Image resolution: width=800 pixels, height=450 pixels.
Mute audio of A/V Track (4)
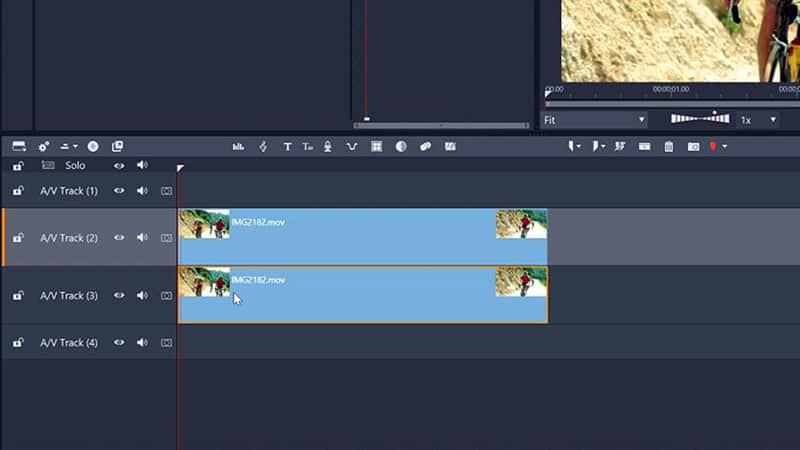point(142,343)
